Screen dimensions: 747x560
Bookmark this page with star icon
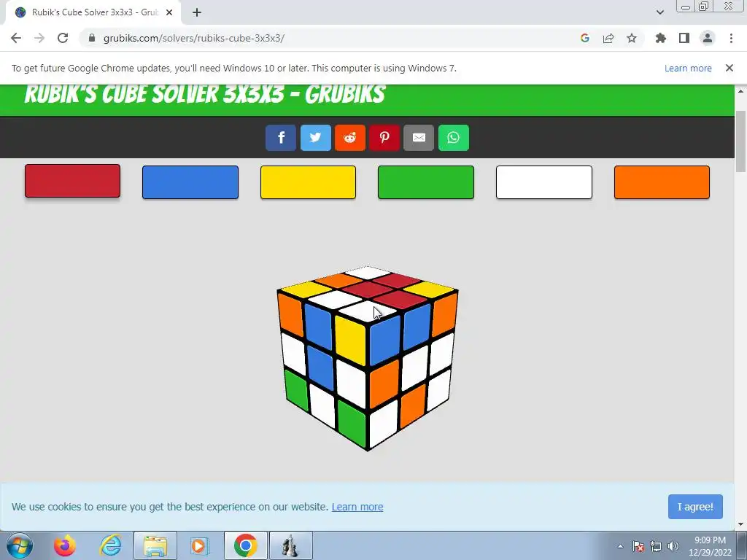pyautogui.click(x=632, y=38)
